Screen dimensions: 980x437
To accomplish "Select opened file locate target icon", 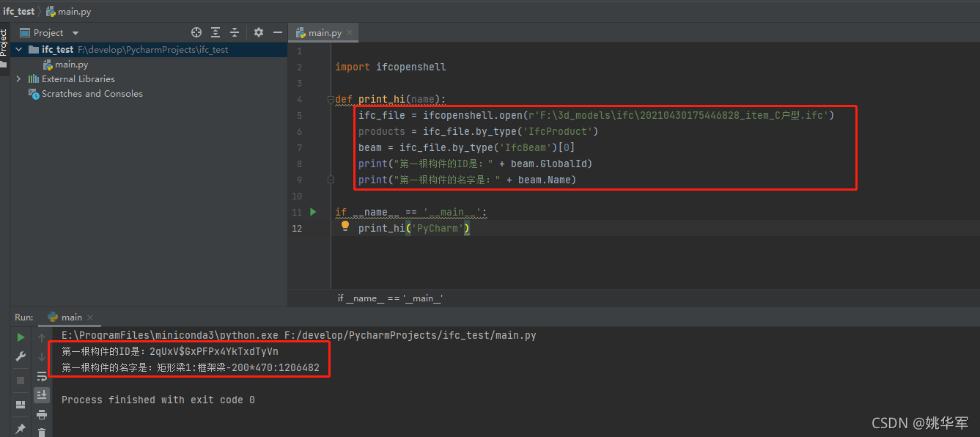I will pyautogui.click(x=196, y=32).
